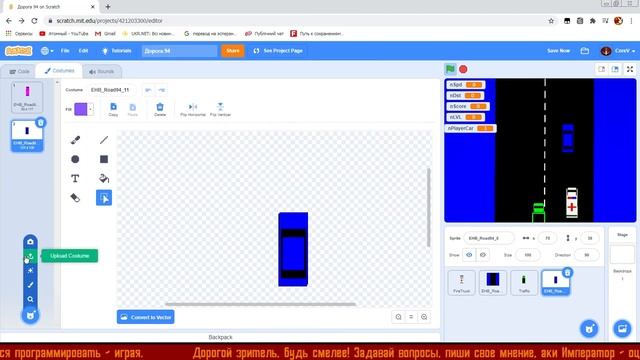Enter full screen stage mode

pyautogui.click(x=630, y=69)
